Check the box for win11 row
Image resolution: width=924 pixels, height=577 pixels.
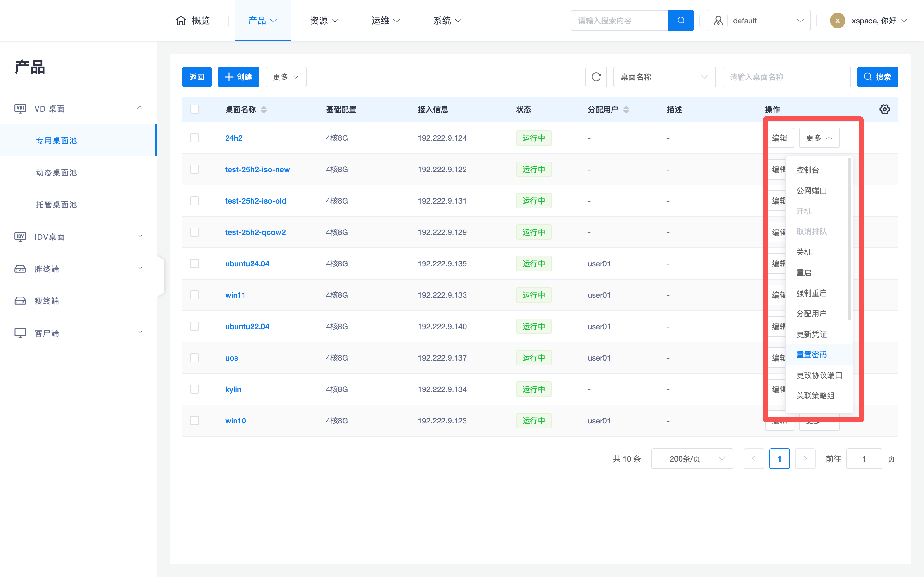click(194, 295)
